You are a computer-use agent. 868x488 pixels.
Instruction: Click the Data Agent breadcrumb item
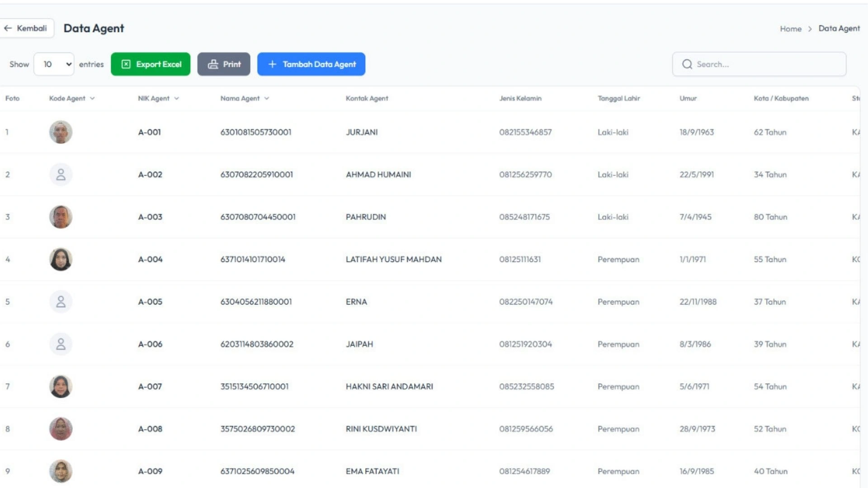point(839,28)
